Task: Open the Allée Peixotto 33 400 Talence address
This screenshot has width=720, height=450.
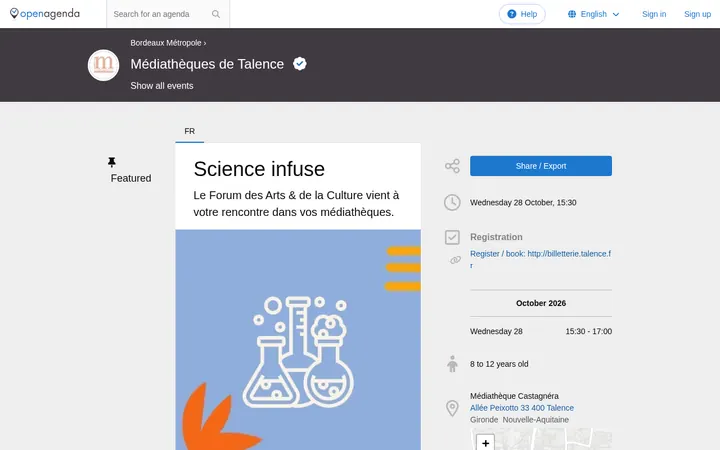Action: tap(522, 408)
